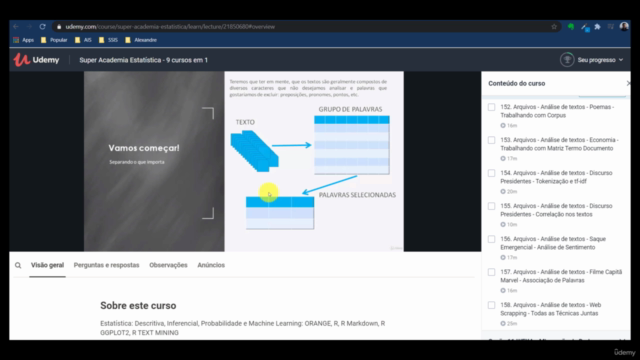The image size is (640, 360).
Task: Click the course description starting Estatística: Descritiva
Action: [x=242, y=328]
